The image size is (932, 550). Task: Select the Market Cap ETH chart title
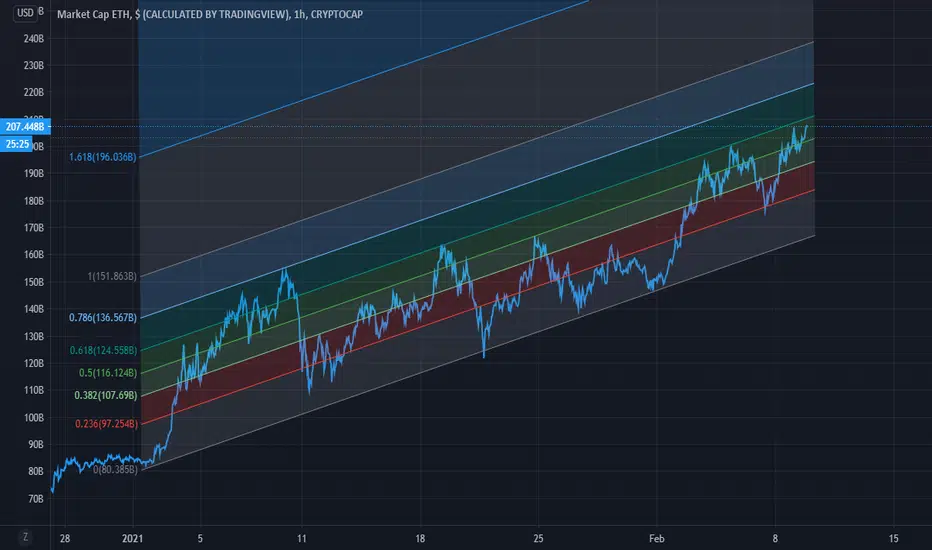[209, 14]
